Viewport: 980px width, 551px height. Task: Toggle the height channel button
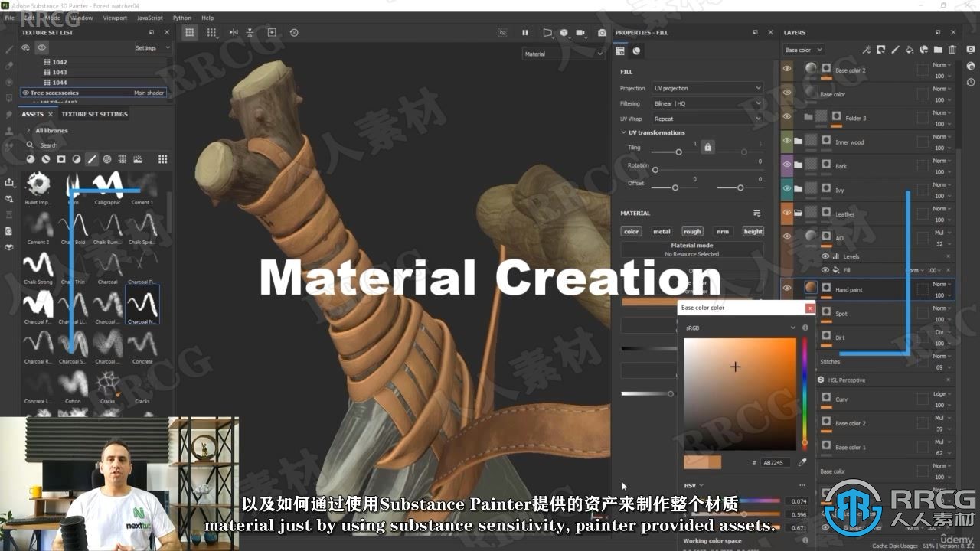pyautogui.click(x=753, y=231)
